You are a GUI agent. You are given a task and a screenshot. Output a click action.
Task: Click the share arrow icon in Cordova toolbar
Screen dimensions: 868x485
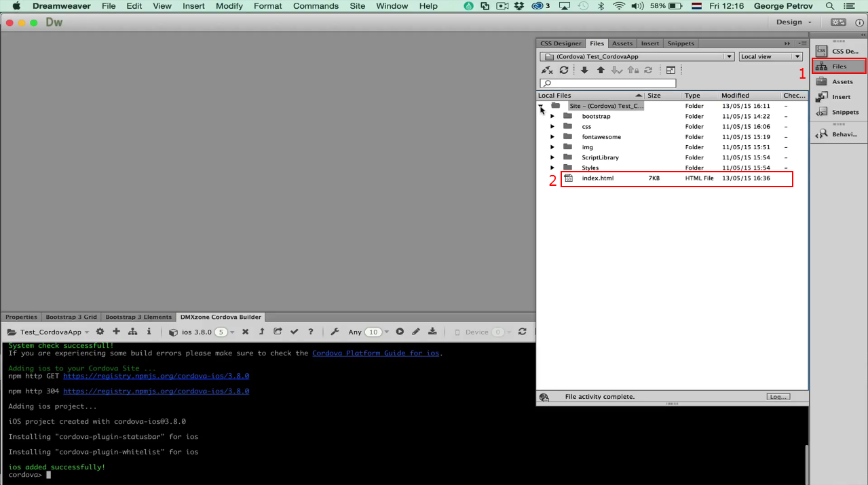pos(278,332)
